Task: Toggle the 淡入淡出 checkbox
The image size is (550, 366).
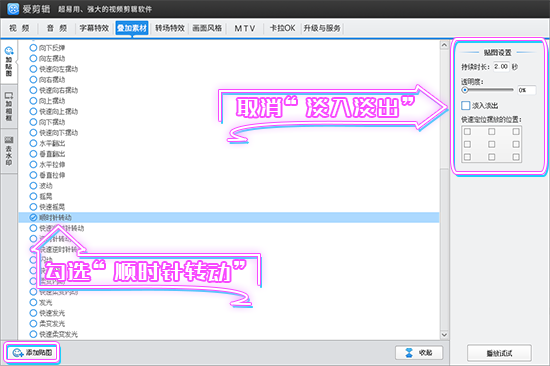Action: [x=466, y=105]
